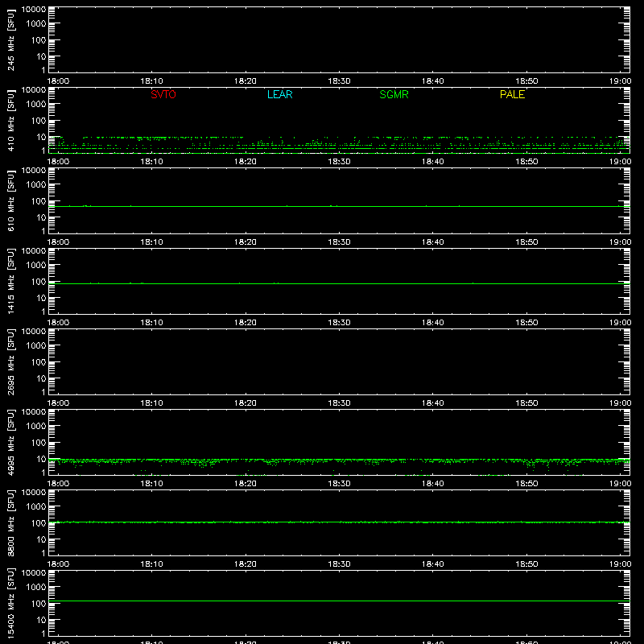
Task: Click the green flux trace in 8800 MHz panel
Action: click(339, 522)
